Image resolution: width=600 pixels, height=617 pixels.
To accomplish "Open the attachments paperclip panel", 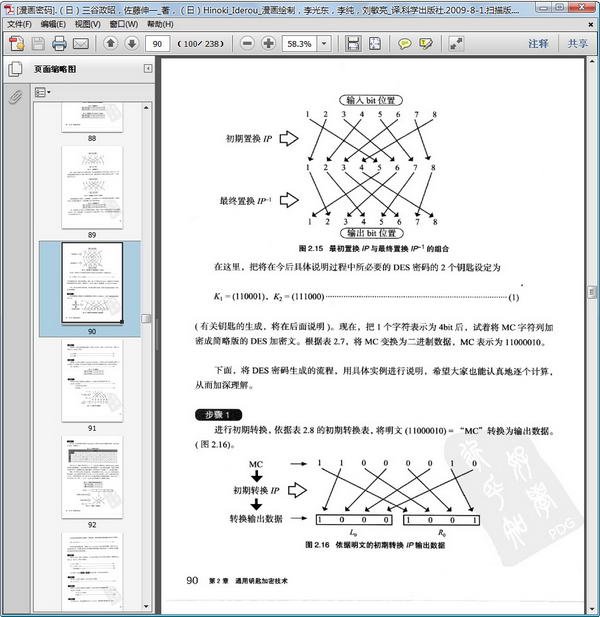I will pyautogui.click(x=15, y=96).
